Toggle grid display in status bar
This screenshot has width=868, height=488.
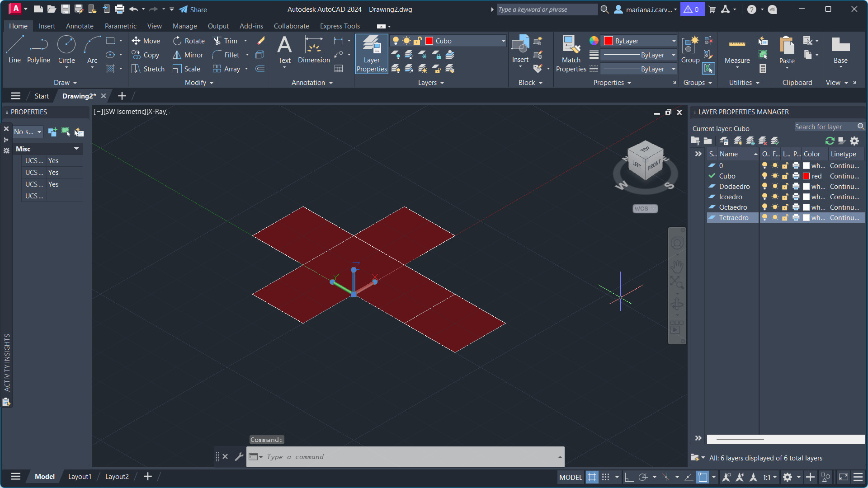[x=592, y=477]
